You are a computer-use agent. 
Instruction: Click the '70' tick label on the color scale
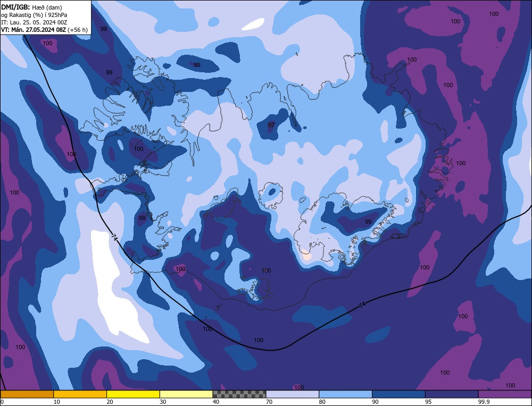click(x=269, y=402)
